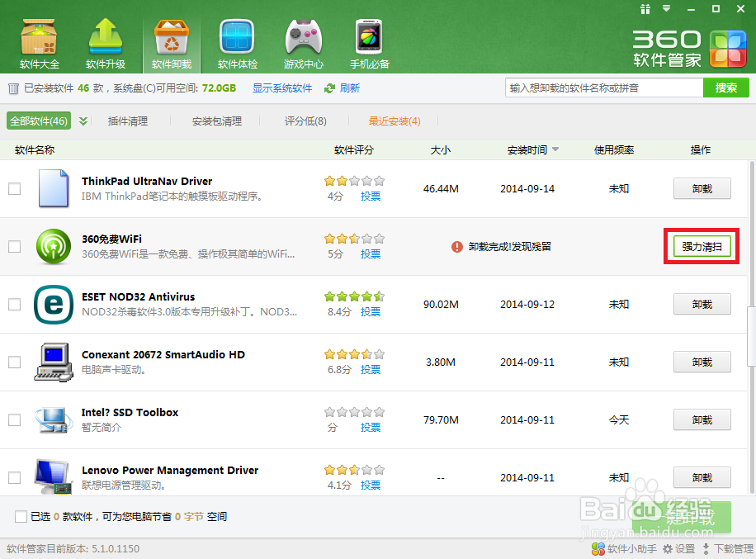The width and height of the screenshot is (756, 559).
Task: Click the 360免费WiFi green icon
Action: (54, 246)
